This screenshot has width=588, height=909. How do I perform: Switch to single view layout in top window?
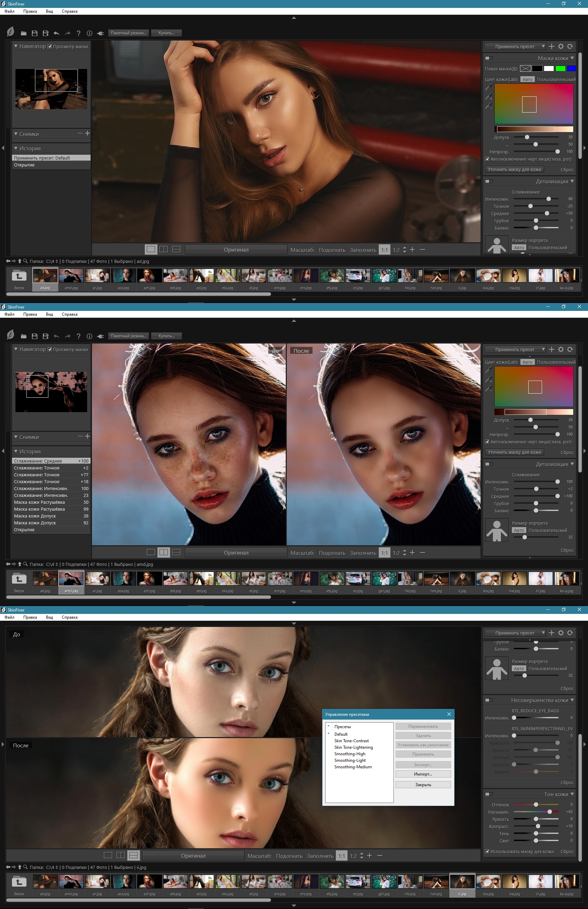click(151, 249)
